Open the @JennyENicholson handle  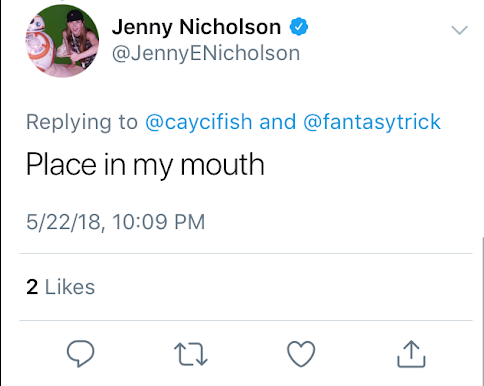pyautogui.click(x=206, y=53)
